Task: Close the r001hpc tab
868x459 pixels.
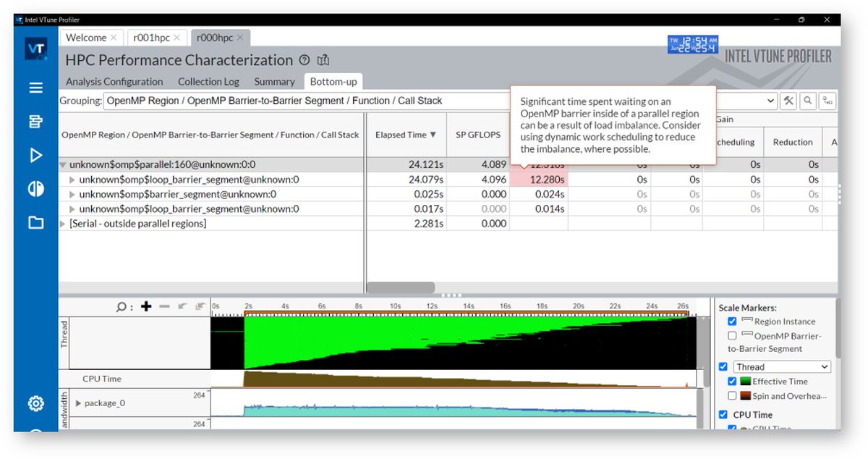Action: [x=176, y=38]
